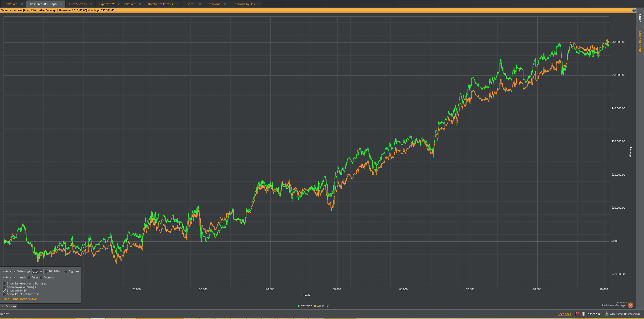
Task: Click the green Net Won legend swatch
Action: pyautogui.click(x=299, y=306)
